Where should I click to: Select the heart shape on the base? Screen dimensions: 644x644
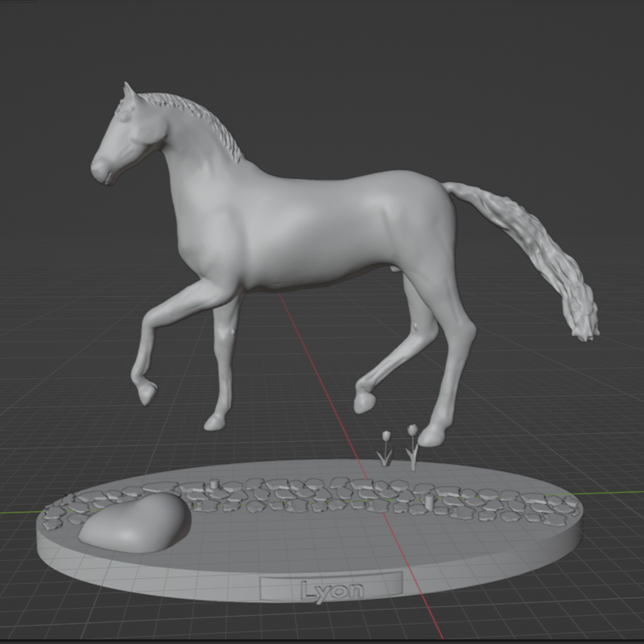click(134, 522)
